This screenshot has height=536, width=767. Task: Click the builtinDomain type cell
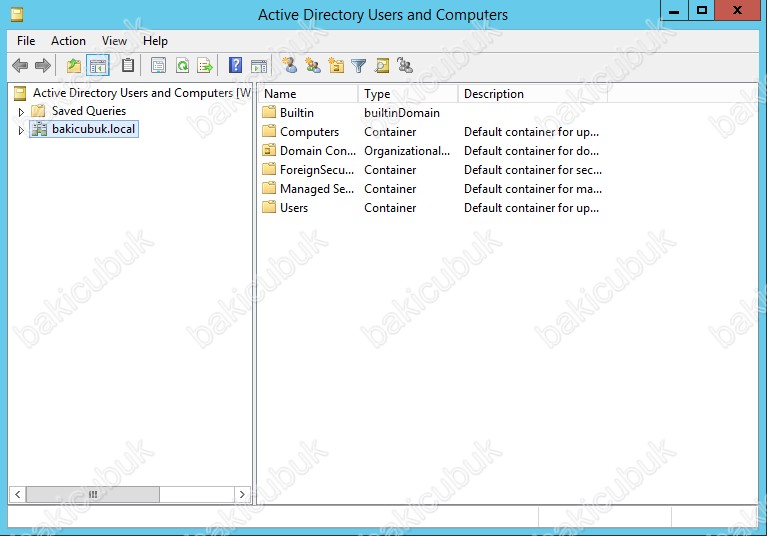click(402, 113)
